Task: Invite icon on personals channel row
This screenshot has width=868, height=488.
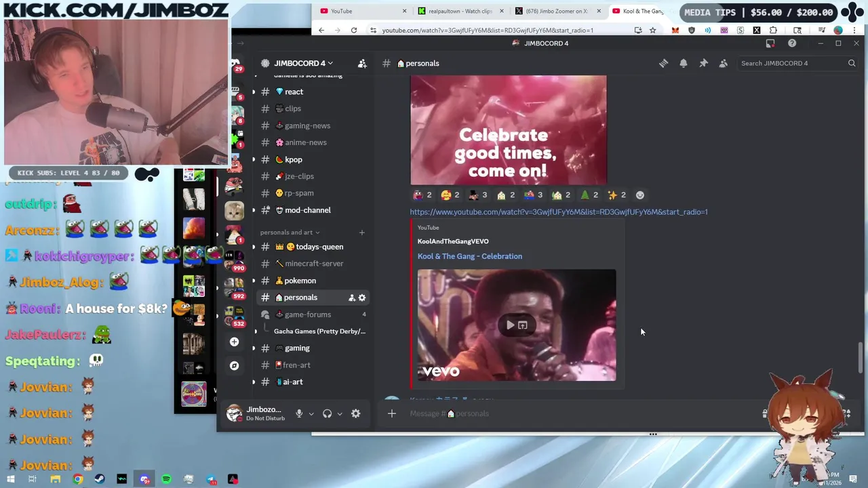Action: point(351,298)
